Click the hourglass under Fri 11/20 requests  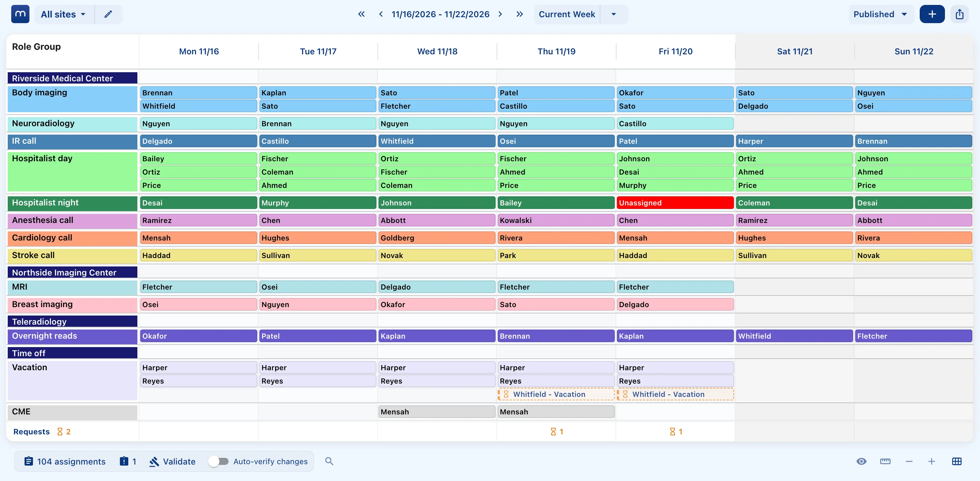pos(673,432)
